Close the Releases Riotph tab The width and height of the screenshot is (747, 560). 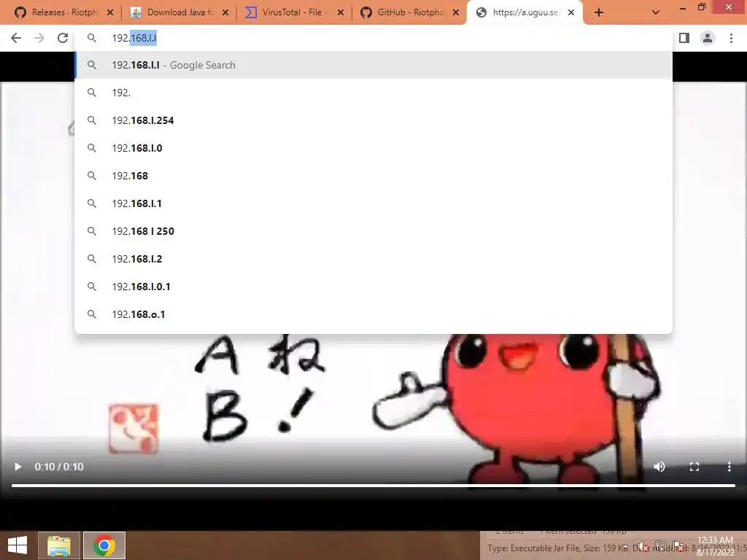(110, 13)
